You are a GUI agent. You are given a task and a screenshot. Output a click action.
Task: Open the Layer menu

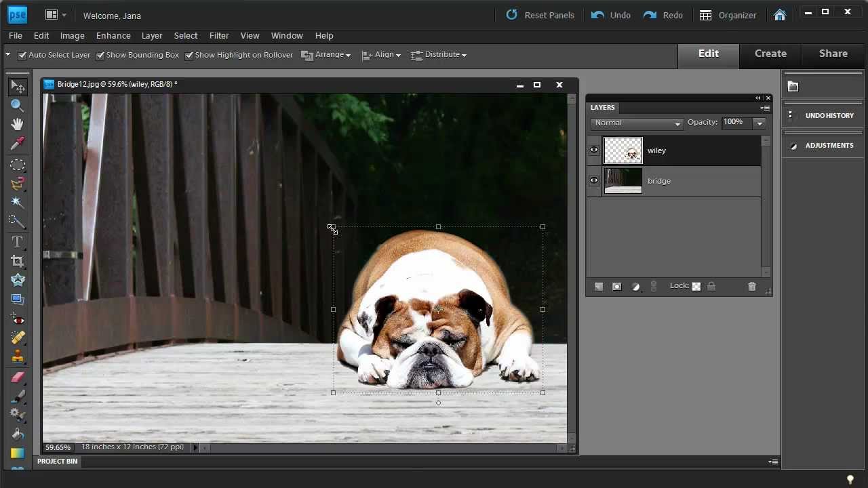(x=152, y=35)
